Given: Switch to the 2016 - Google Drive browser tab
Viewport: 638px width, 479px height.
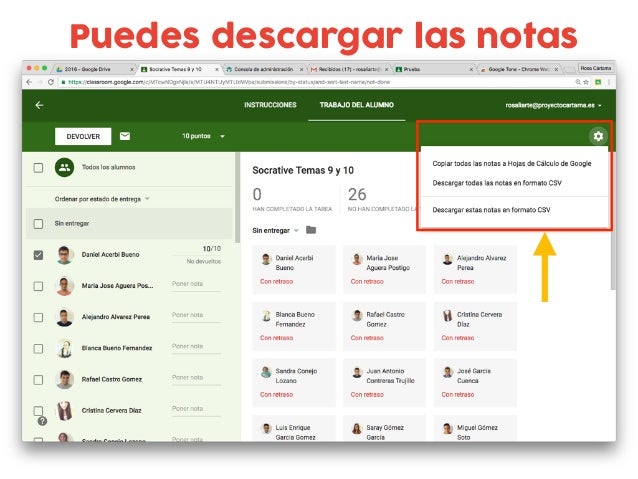Looking at the screenshot, I should [95, 69].
